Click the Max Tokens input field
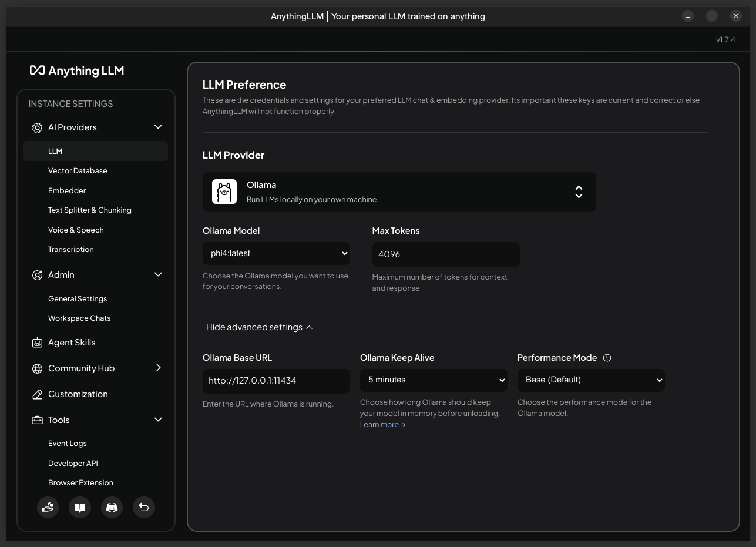 [x=446, y=254]
